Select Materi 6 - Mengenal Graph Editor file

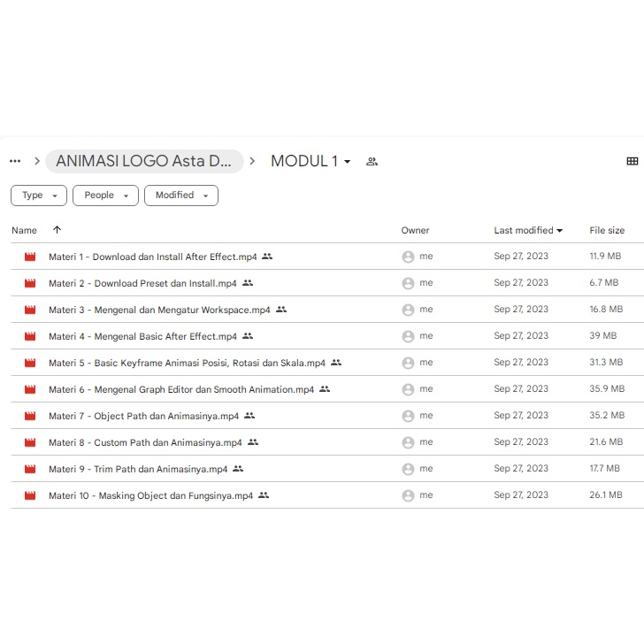181,389
